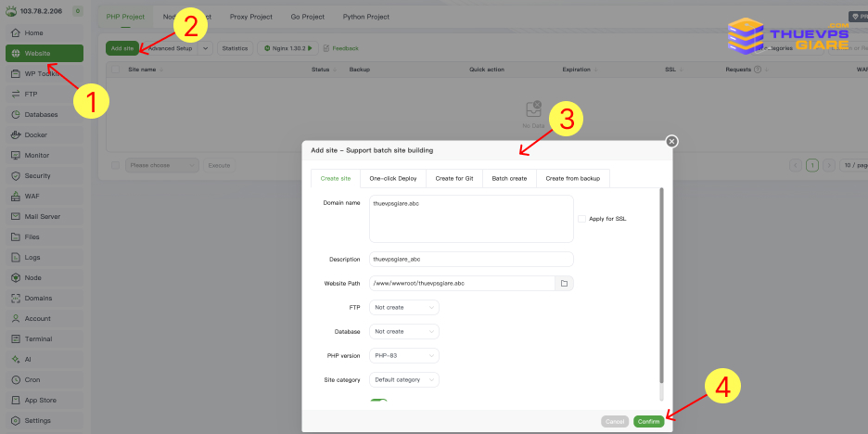Switch to the Create for Git tab
This screenshot has width=868, height=434.
[454, 178]
